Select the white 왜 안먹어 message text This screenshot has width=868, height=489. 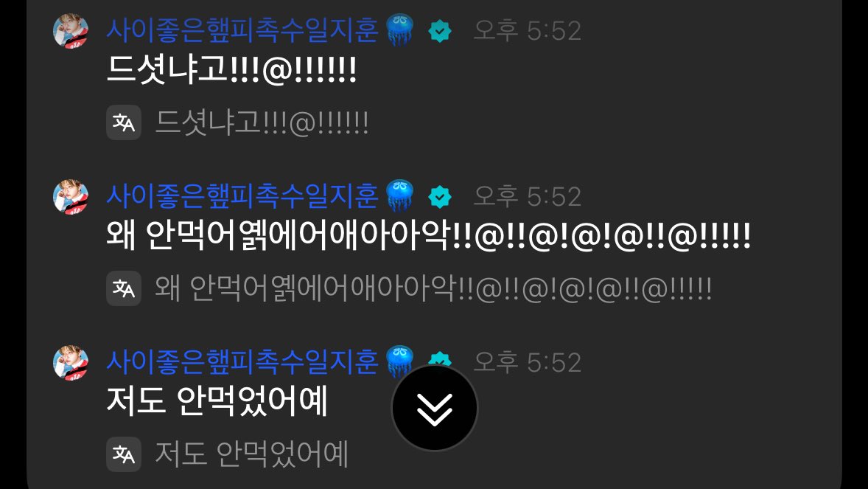point(428,235)
